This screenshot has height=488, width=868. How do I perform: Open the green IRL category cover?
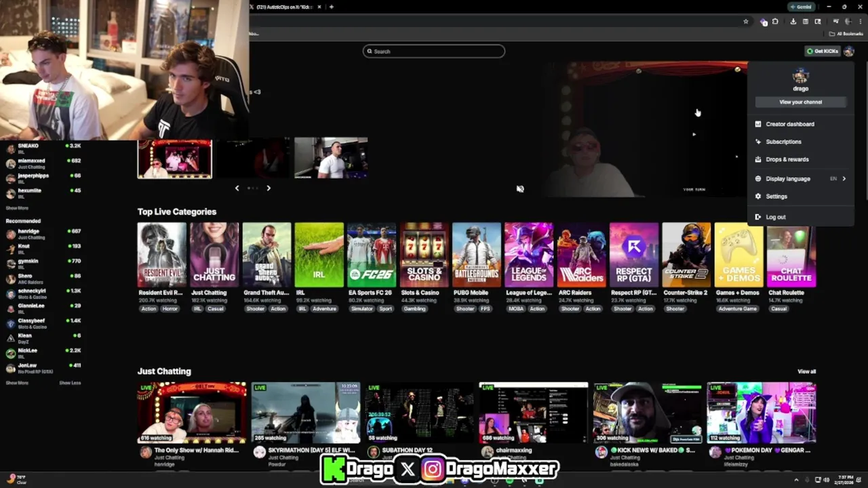(x=319, y=255)
